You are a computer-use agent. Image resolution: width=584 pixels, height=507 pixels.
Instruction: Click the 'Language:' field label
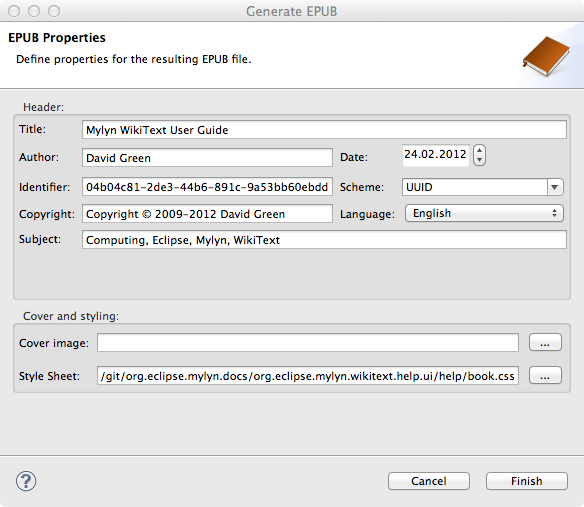tap(367, 214)
